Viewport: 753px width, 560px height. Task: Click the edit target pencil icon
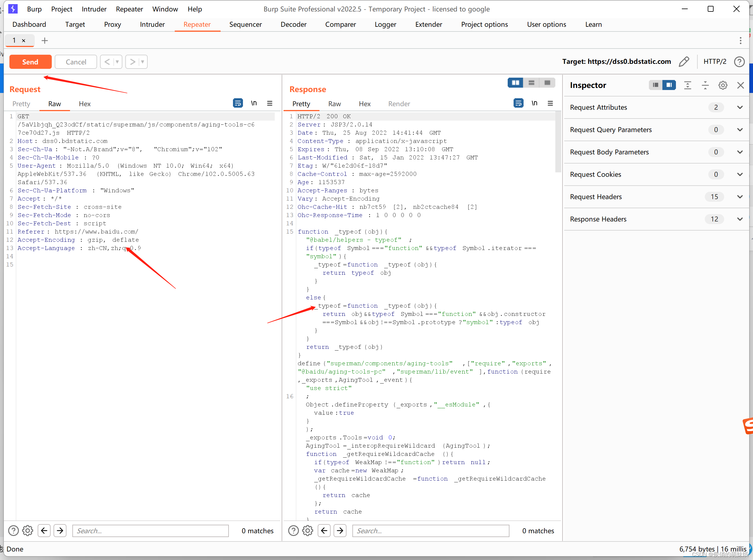click(684, 61)
